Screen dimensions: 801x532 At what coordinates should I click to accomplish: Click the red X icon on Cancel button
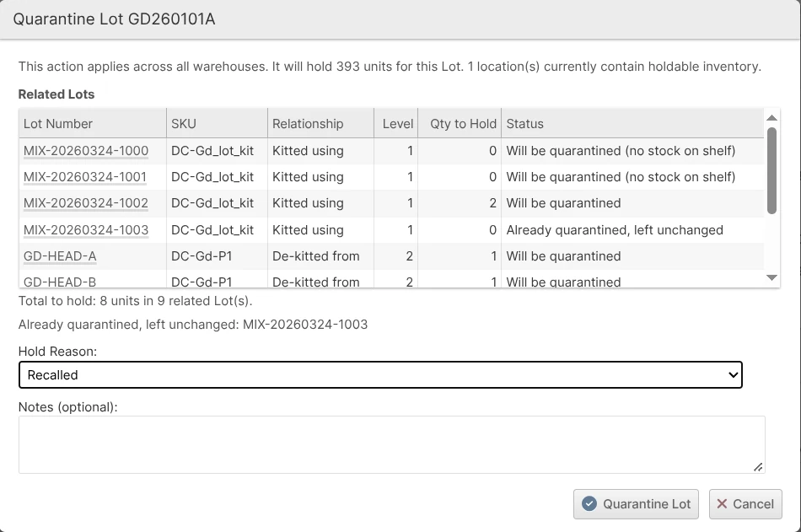(x=722, y=504)
